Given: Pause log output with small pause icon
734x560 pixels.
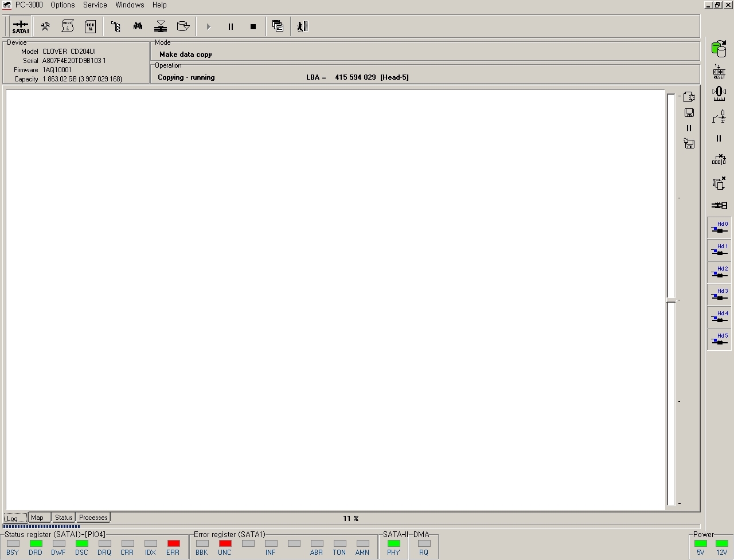Looking at the screenshot, I should [689, 128].
